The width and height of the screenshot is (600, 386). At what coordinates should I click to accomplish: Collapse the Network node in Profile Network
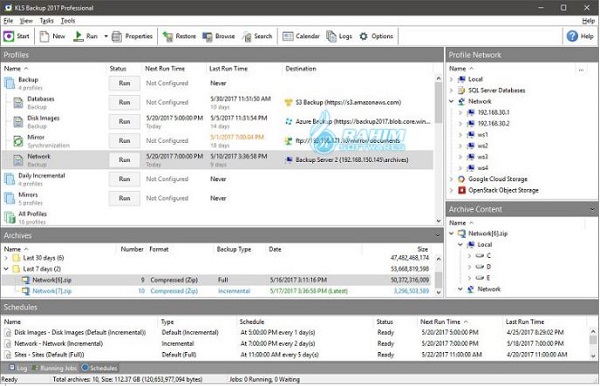coord(452,101)
